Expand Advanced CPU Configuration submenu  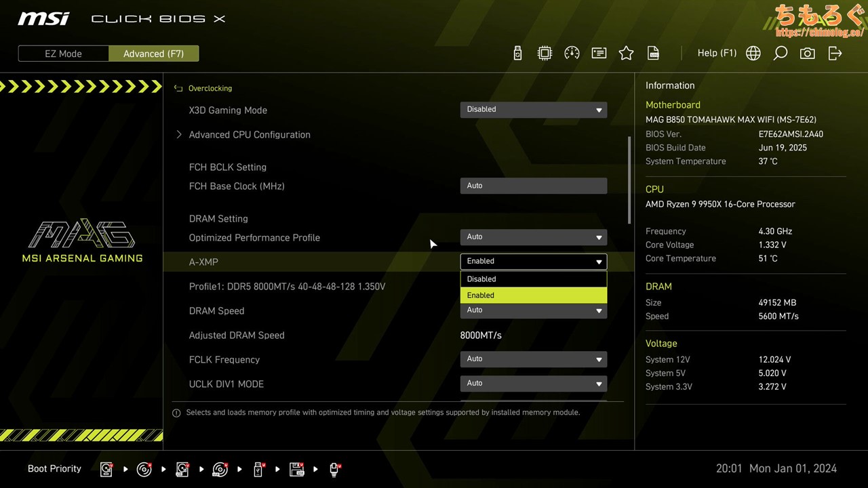[249, 135]
